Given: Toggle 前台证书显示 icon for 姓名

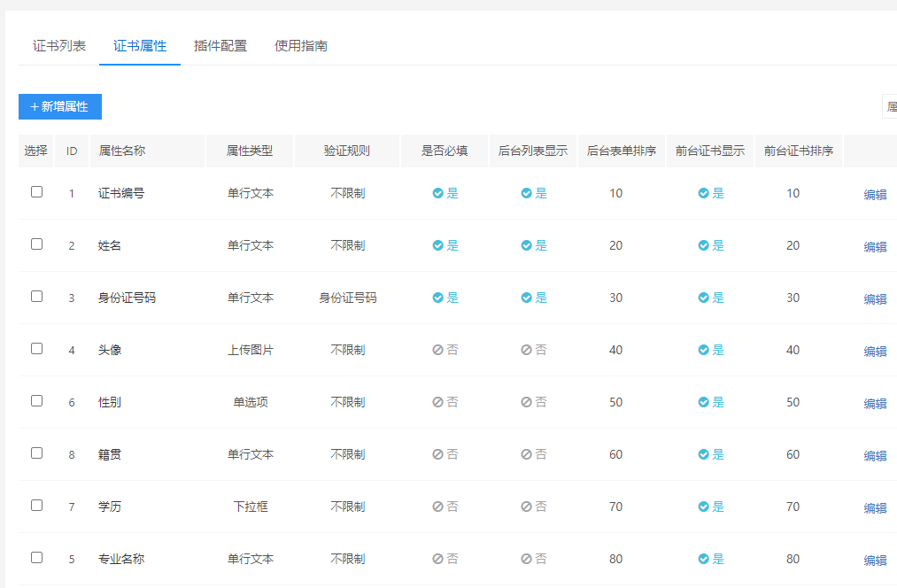Looking at the screenshot, I should click(x=704, y=245).
